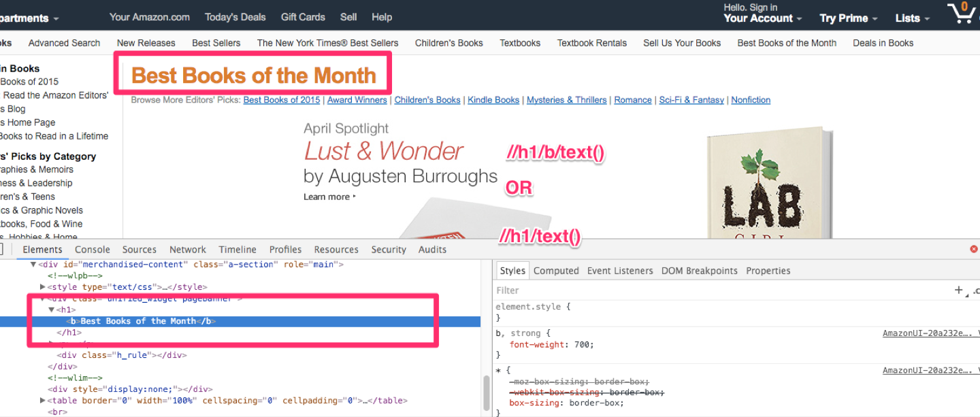This screenshot has height=417, width=980.
Task: Open the Console tab
Action: click(x=93, y=250)
